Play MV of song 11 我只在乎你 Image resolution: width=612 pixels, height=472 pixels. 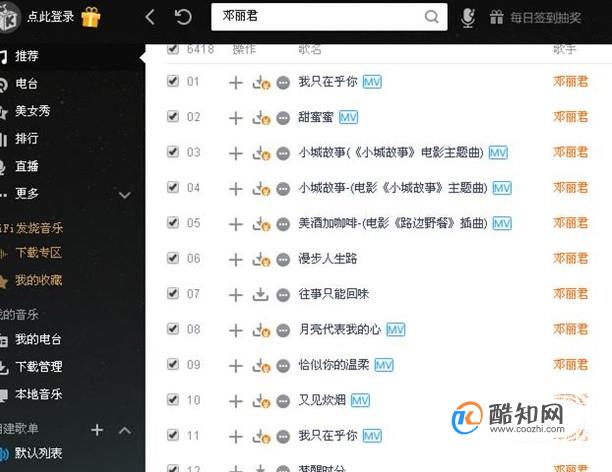(372, 436)
